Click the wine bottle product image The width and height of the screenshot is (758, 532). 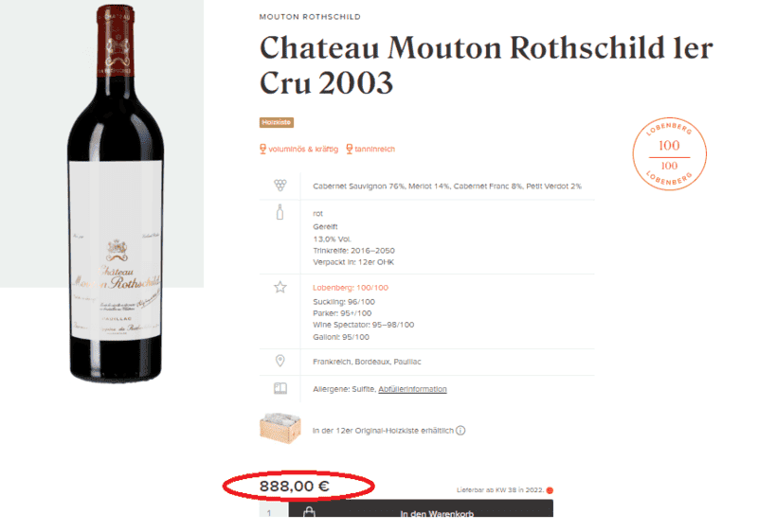pos(116,193)
